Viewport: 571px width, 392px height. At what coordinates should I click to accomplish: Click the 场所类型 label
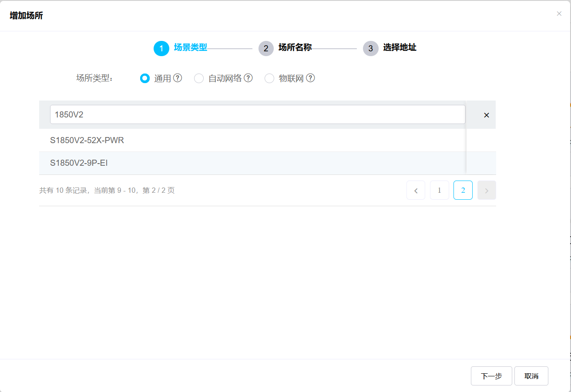[x=94, y=78]
